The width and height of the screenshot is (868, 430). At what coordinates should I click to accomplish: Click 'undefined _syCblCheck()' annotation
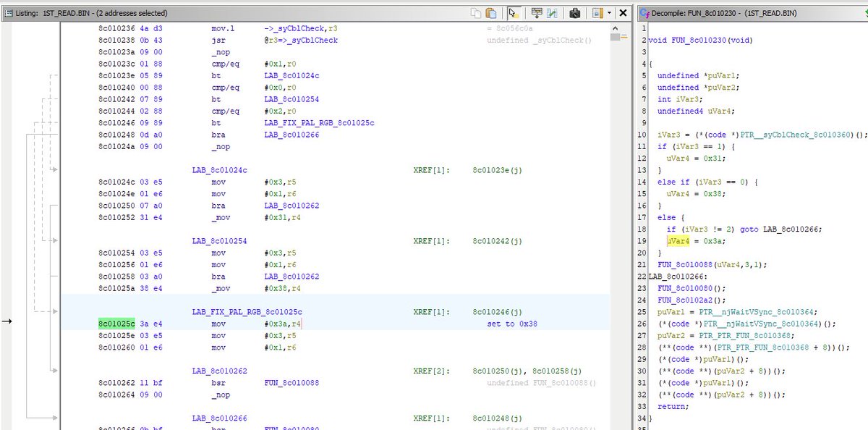pyautogui.click(x=540, y=41)
